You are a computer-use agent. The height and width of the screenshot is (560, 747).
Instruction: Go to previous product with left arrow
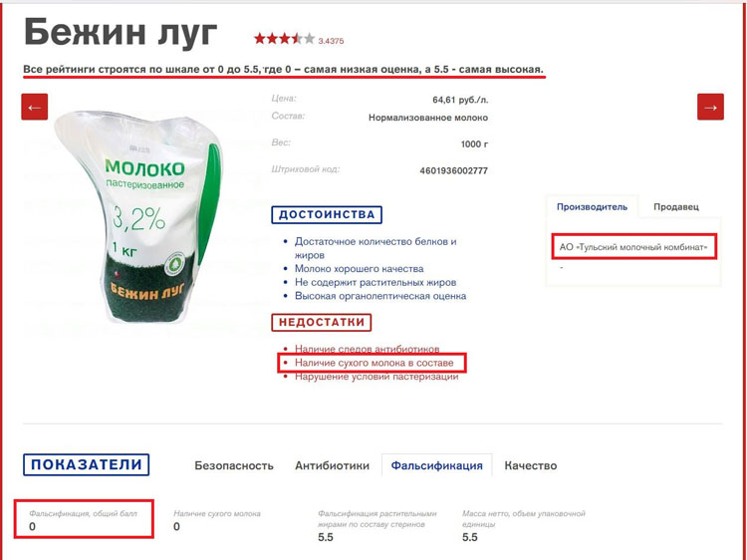click(34, 107)
